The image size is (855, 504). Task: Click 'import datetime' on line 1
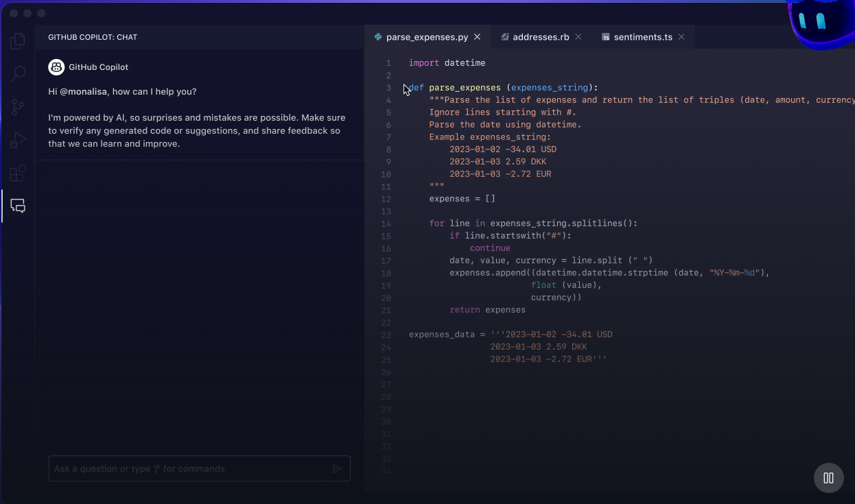click(447, 63)
